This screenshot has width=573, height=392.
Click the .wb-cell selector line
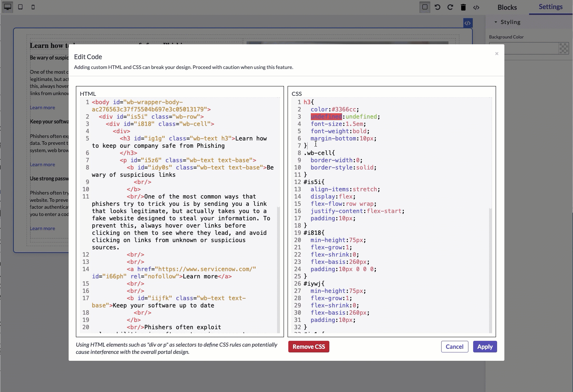pos(319,153)
